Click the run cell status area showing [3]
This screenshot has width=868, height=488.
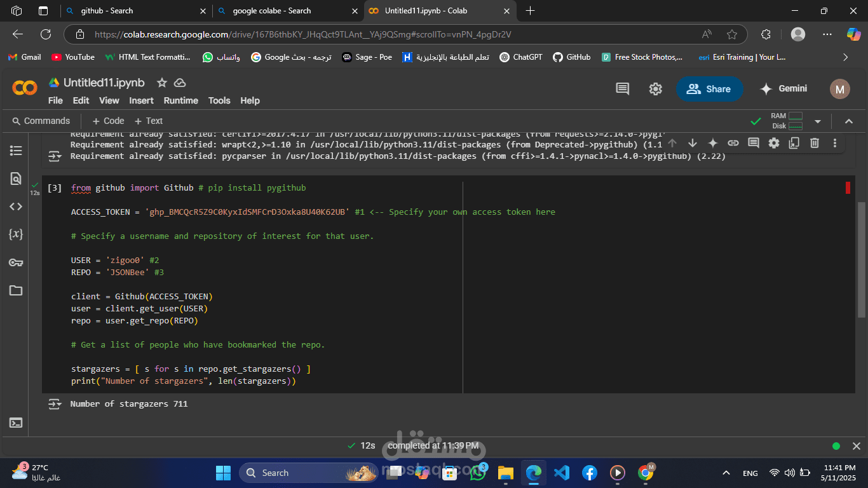55,188
